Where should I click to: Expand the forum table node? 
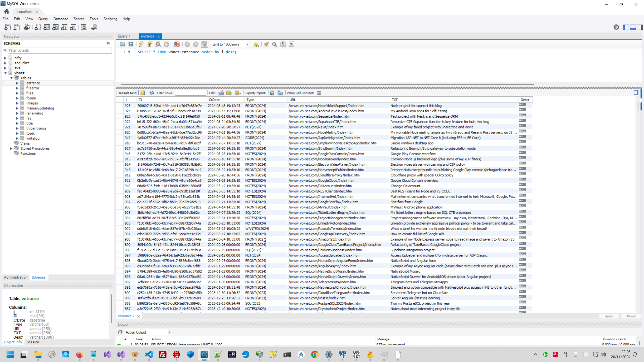click(x=17, y=98)
